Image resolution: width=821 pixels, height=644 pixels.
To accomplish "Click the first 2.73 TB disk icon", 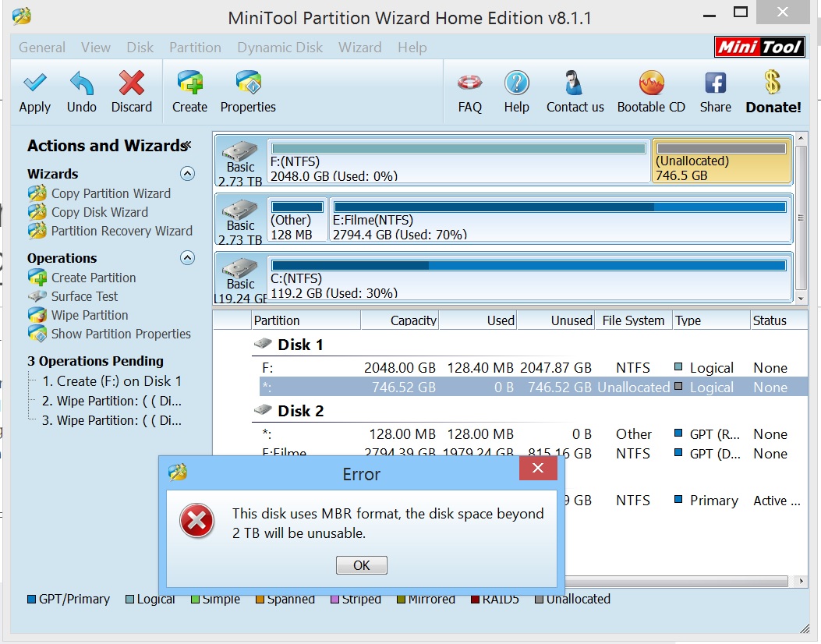I will click(240, 152).
